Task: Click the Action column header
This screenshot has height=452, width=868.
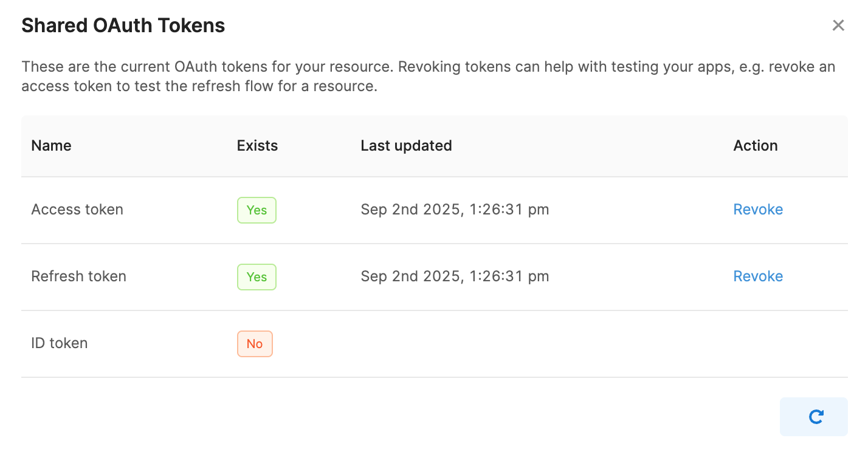Action: point(755,146)
